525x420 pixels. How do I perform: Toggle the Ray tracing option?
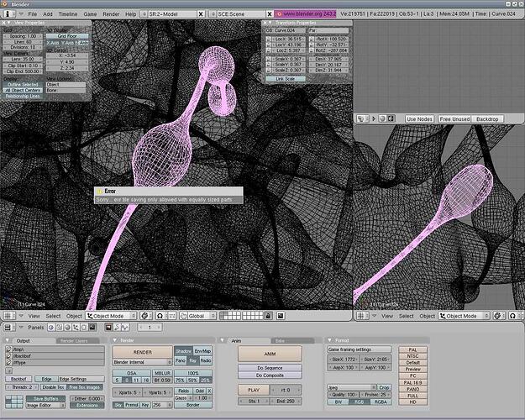[x=192, y=360]
